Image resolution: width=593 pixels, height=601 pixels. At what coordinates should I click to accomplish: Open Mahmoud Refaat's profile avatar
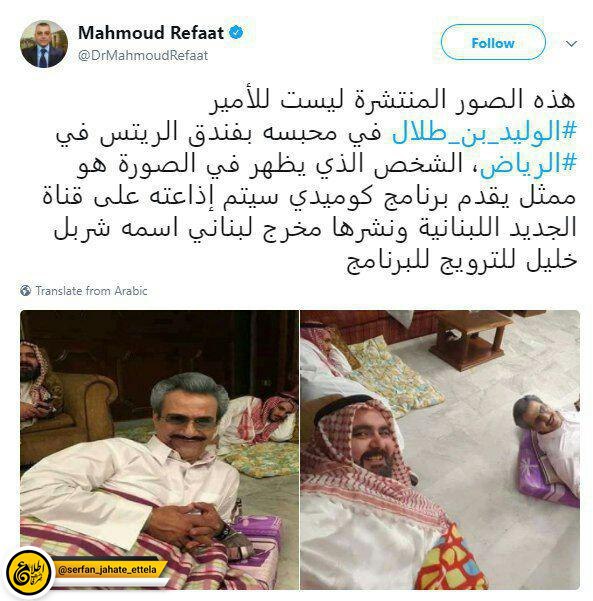44,44
